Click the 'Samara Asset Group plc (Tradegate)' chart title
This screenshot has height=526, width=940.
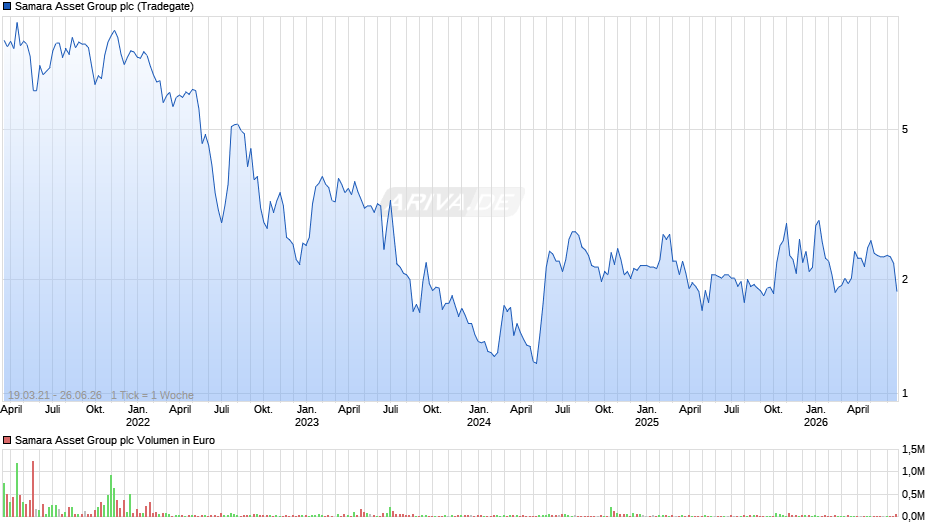coord(104,7)
